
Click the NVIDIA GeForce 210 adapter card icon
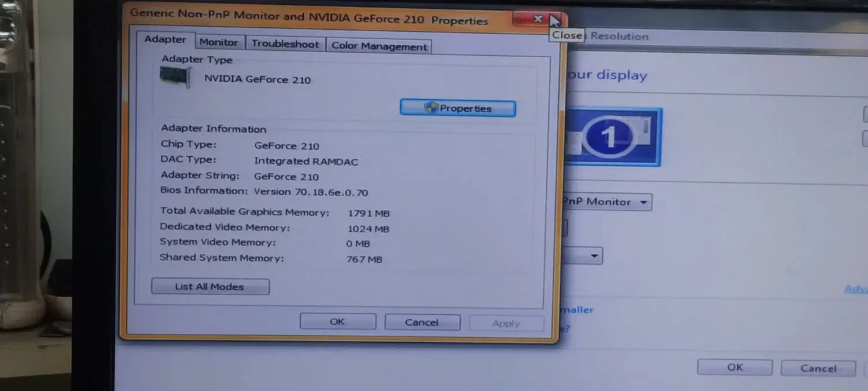pyautogui.click(x=175, y=77)
